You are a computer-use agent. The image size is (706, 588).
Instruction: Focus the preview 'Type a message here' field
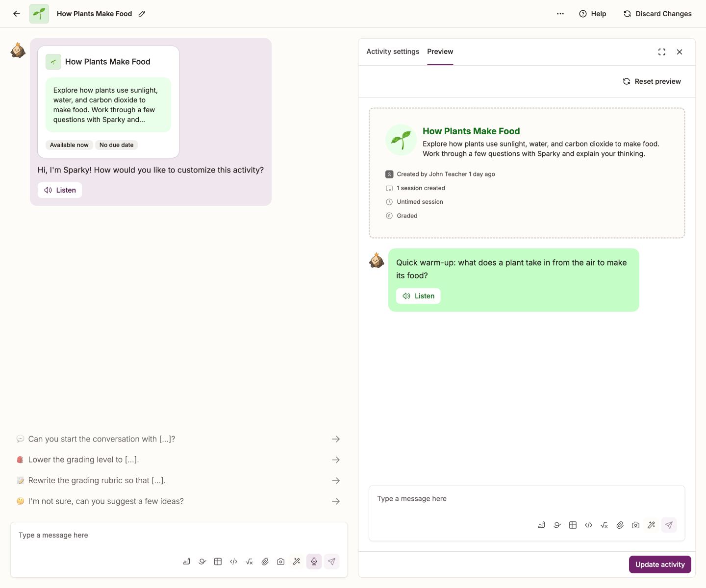click(527, 499)
